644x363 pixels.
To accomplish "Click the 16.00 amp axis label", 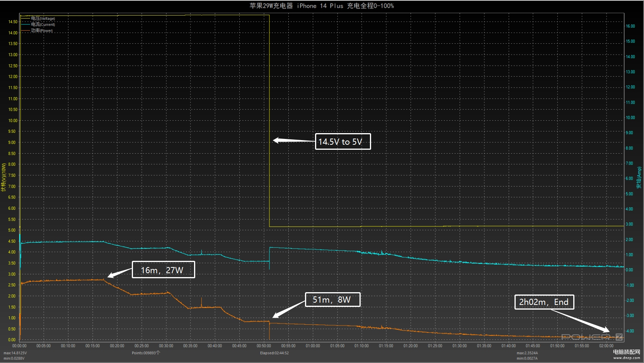I will [x=630, y=26].
